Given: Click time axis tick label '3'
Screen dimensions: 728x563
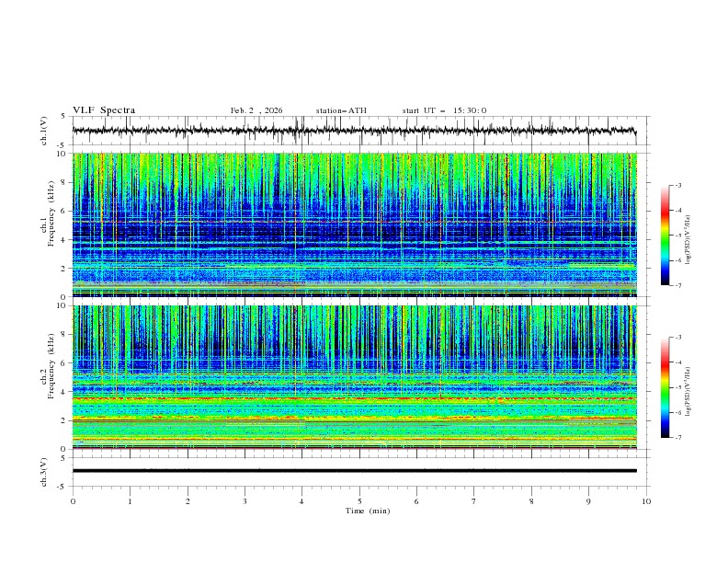Looking at the screenshot, I should tap(245, 501).
